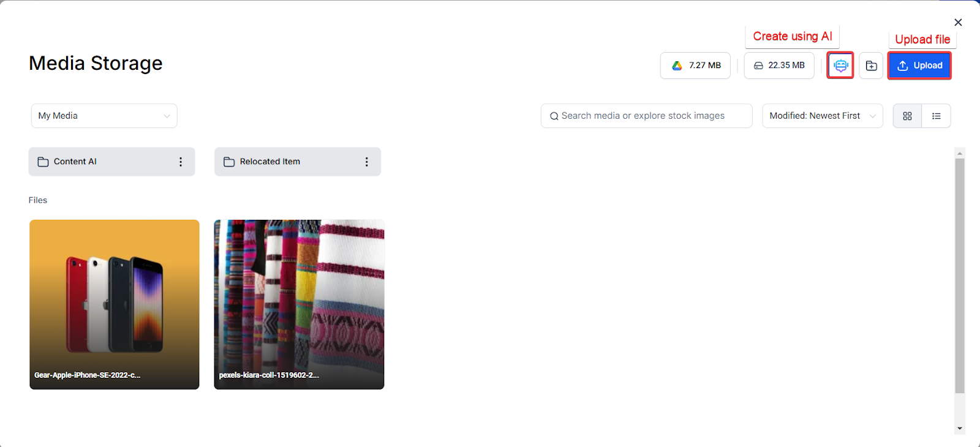Open the Content AI folder
Image resolution: width=980 pixels, height=447 pixels.
(x=101, y=162)
